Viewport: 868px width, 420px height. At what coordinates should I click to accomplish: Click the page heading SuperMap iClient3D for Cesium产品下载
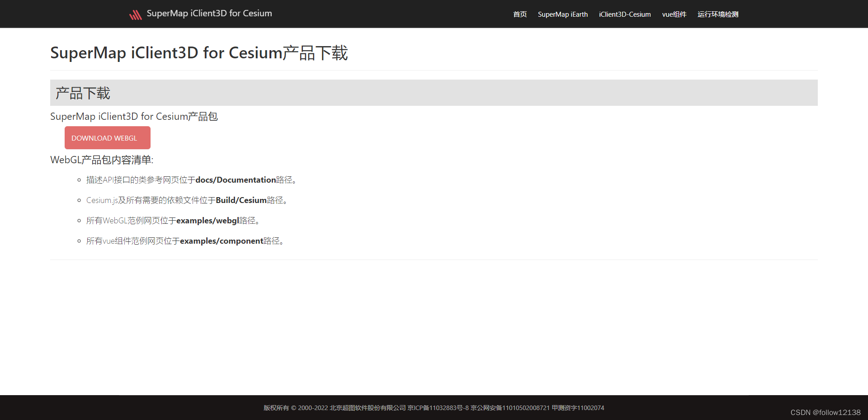click(199, 53)
